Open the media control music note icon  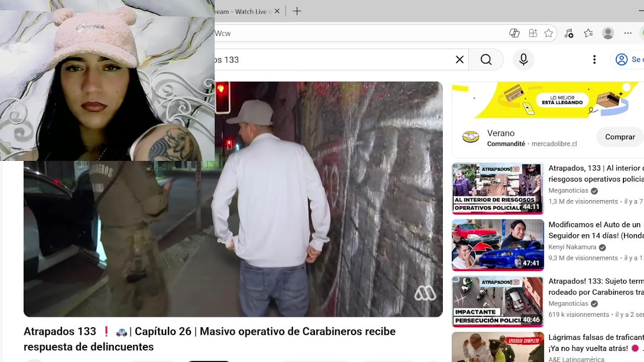click(x=569, y=33)
